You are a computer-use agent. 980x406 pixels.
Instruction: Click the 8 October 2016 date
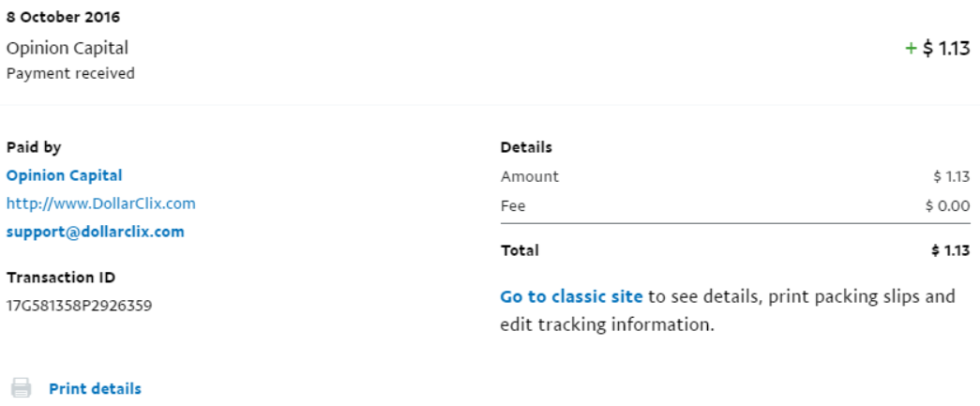63,17
